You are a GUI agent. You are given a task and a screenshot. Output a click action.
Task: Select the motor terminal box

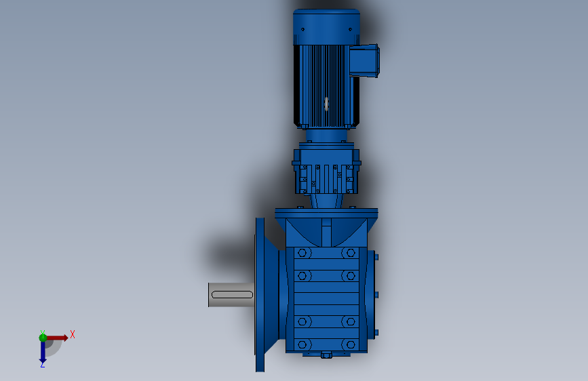(x=364, y=61)
